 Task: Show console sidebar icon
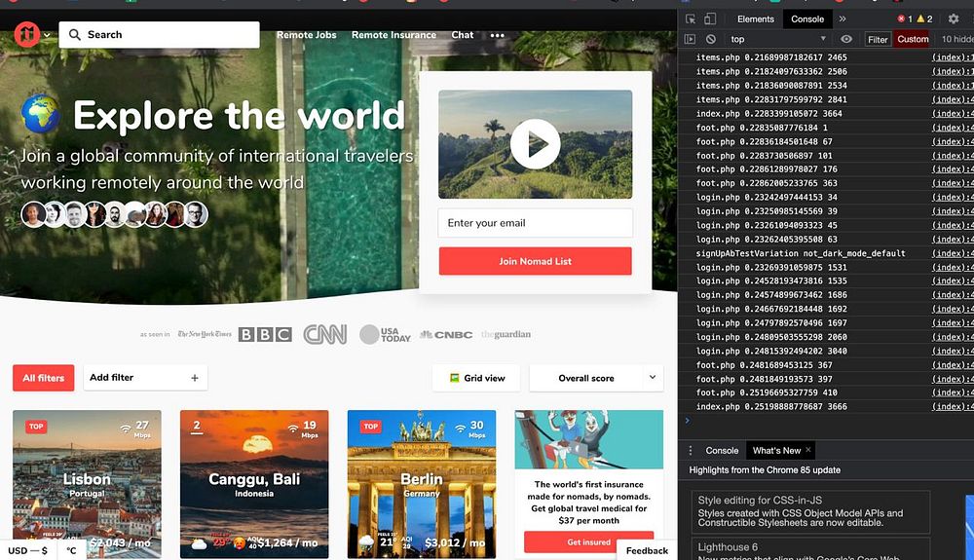pos(690,39)
